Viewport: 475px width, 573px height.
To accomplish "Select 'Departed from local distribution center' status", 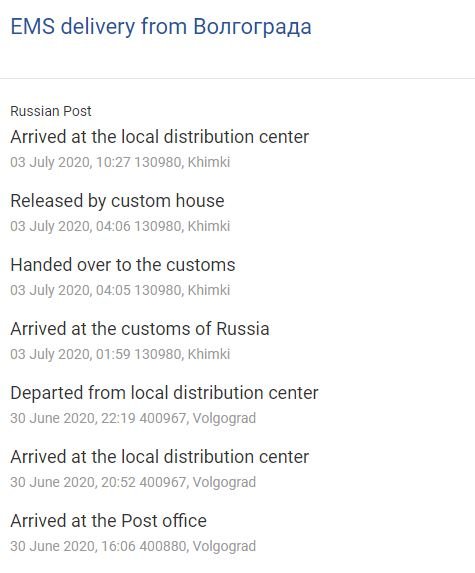I will [x=164, y=393].
